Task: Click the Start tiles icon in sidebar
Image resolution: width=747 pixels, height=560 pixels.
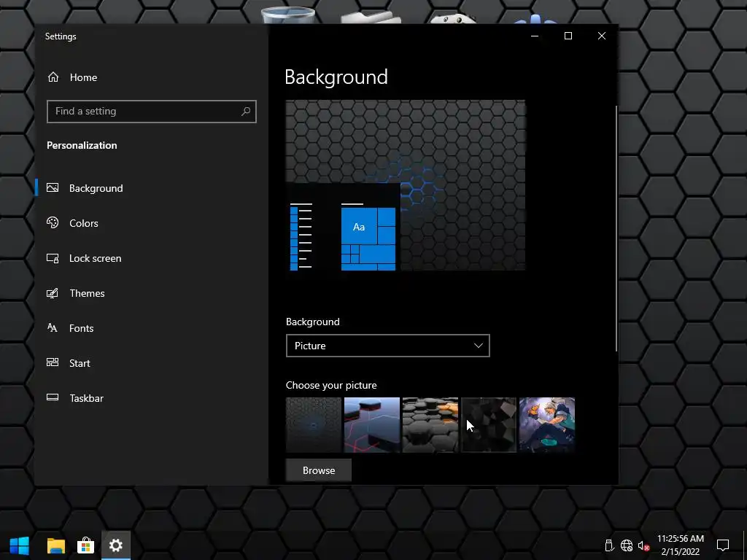Action: coord(53,362)
